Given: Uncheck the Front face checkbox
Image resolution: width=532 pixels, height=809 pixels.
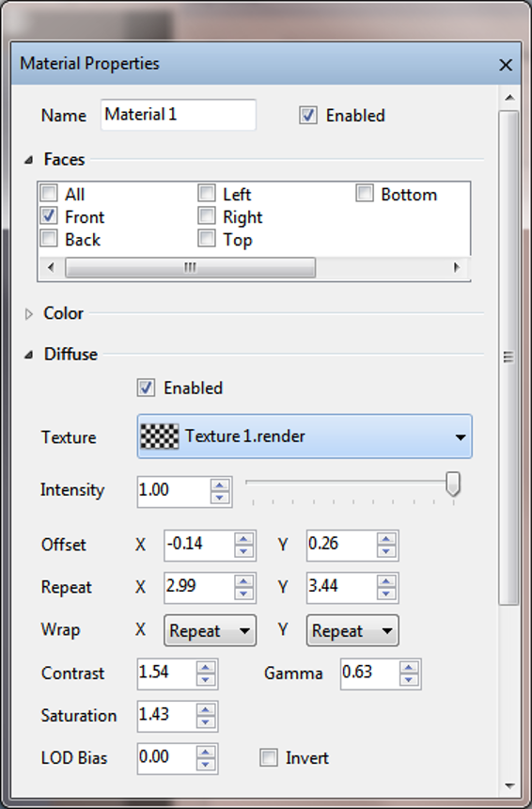Looking at the screenshot, I should click(49, 215).
